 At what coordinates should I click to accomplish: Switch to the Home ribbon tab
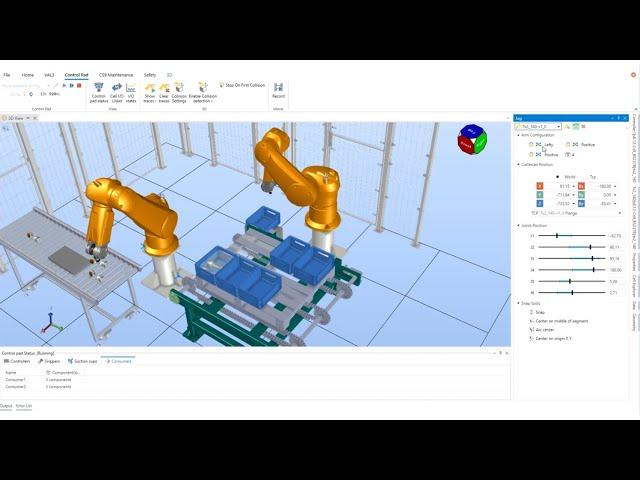pyautogui.click(x=28, y=75)
